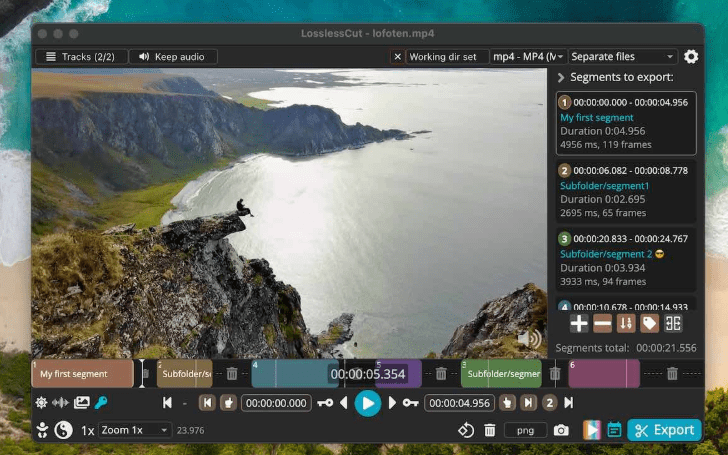Step one frame forward with right arrow

[392, 403]
